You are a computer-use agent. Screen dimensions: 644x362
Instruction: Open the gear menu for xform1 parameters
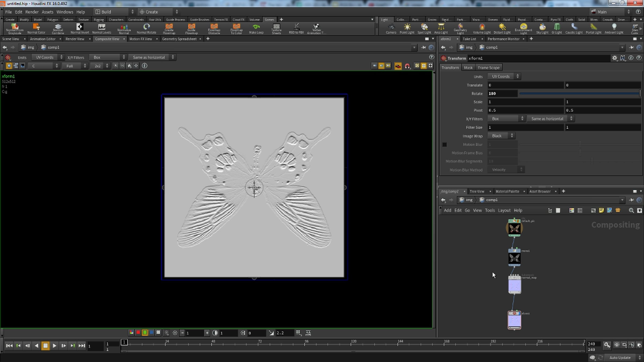pos(614,58)
